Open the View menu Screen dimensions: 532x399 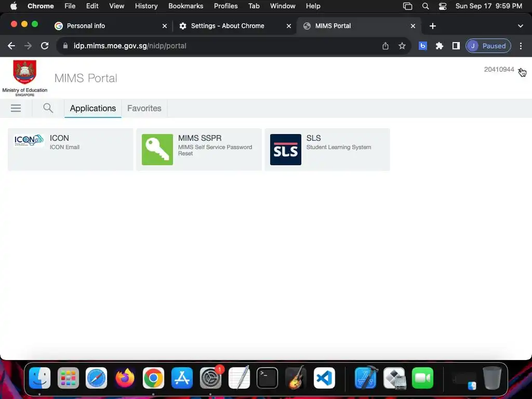(x=117, y=6)
